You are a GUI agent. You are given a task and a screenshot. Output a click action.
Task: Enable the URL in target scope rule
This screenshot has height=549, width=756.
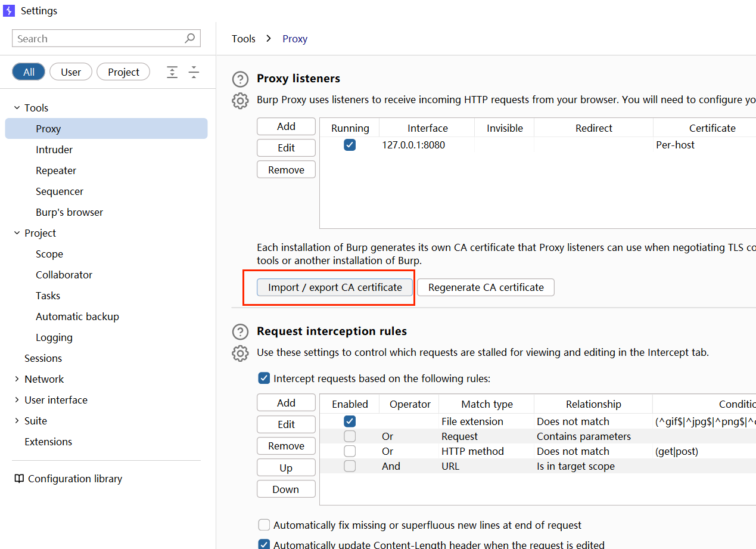point(350,466)
